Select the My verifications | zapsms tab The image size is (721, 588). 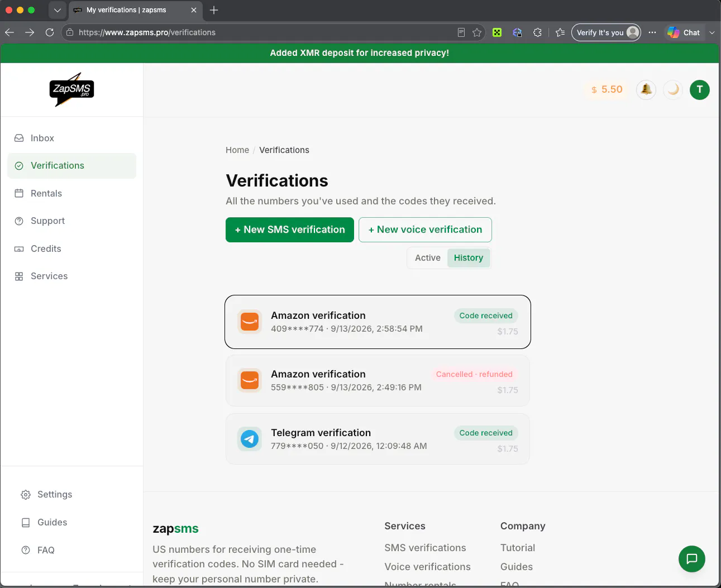coord(135,10)
